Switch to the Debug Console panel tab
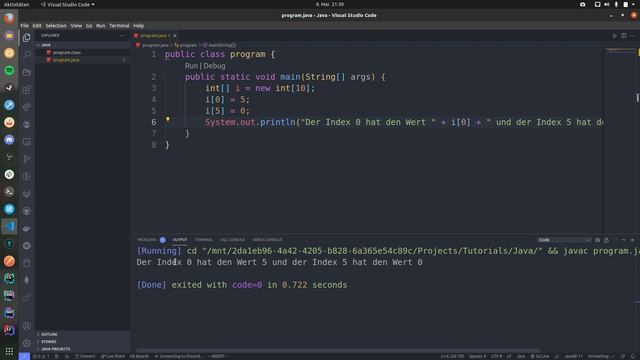 click(x=267, y=240)
